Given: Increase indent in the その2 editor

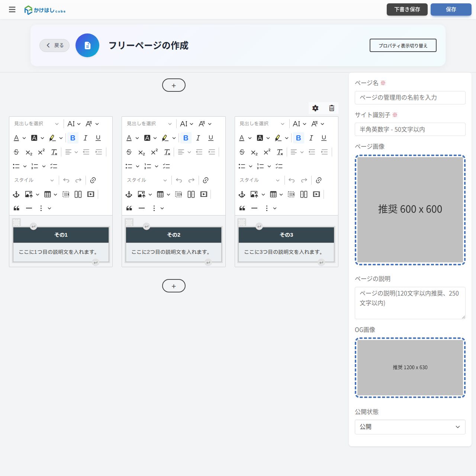Looking at the screenshot, I should [x=212, y=152].
